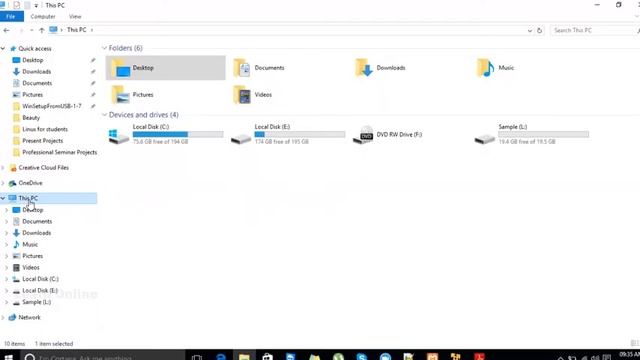Collapse the This PC tree node
Image resolution: width=640 pixels, height=360 pixels.
(x=3, y=198)
